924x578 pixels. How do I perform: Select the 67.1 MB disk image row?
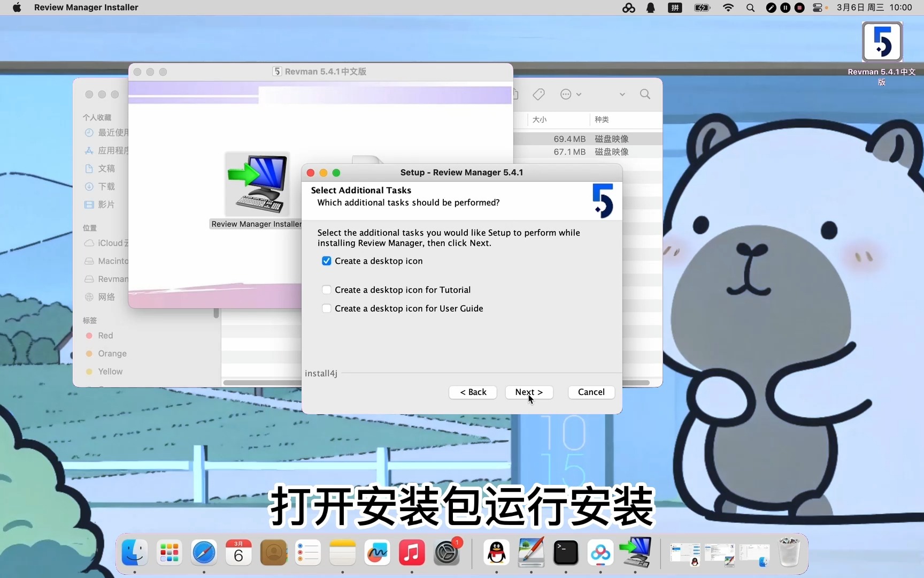588,152
